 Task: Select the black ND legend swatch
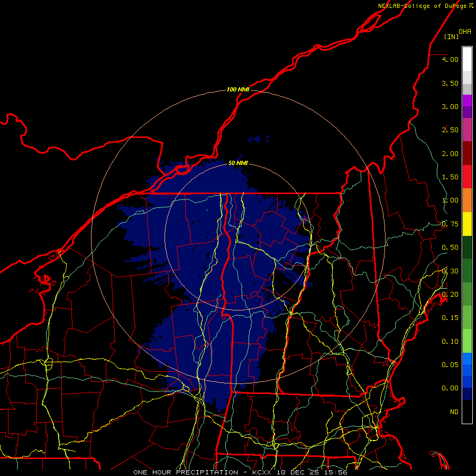[x=467, y=411]
